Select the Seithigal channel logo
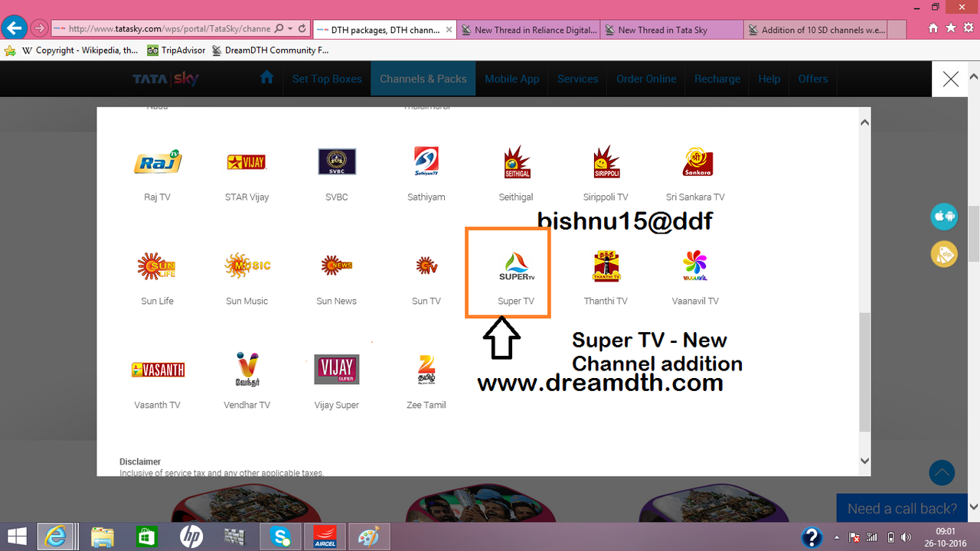This screenshot has height=551, width=980. tap(517, 161)
